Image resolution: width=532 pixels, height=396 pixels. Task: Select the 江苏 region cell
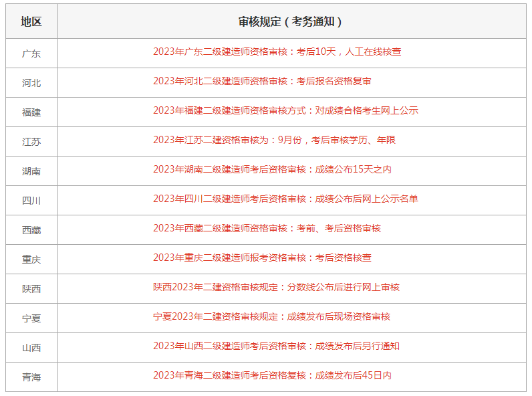[x=31, y=142]
